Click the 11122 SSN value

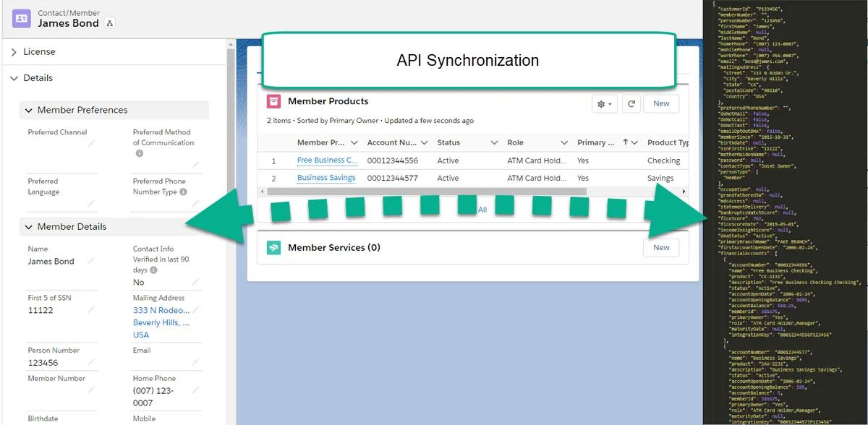tap(41, 310)
